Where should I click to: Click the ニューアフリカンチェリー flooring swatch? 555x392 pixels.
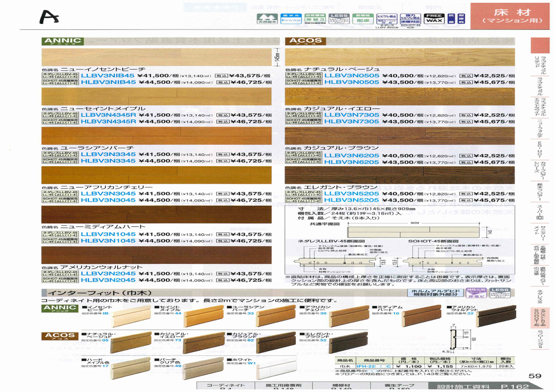(157, 175)
